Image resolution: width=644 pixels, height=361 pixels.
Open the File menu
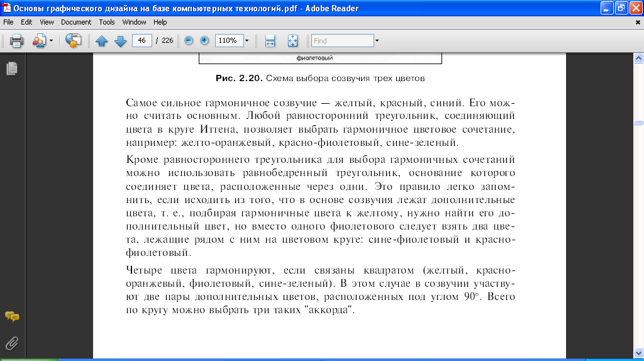(x=8, y=22)
